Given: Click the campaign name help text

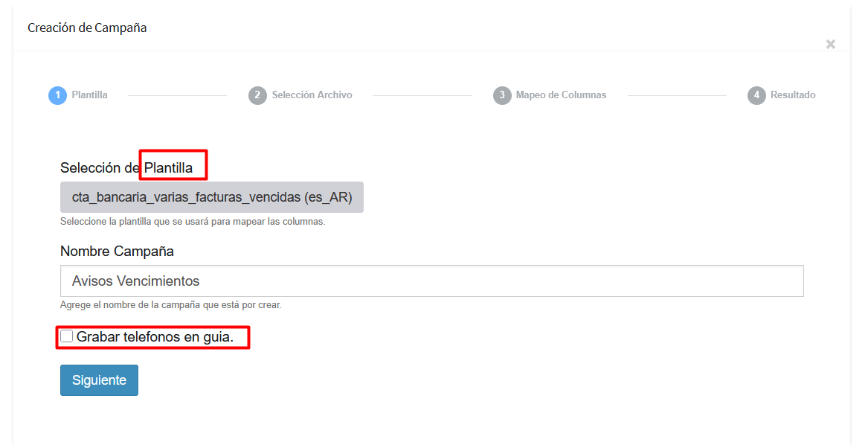Looking at the screenshot, I should [170, 305].
